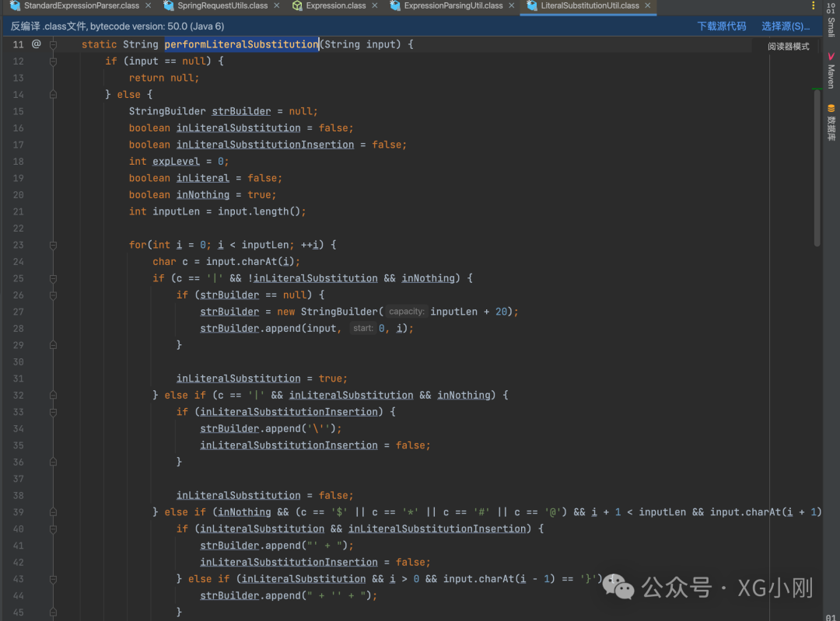This screenshot has height=621, width=840.
Task: Click inNothing variable on line 20
Action: click(202, 195)
